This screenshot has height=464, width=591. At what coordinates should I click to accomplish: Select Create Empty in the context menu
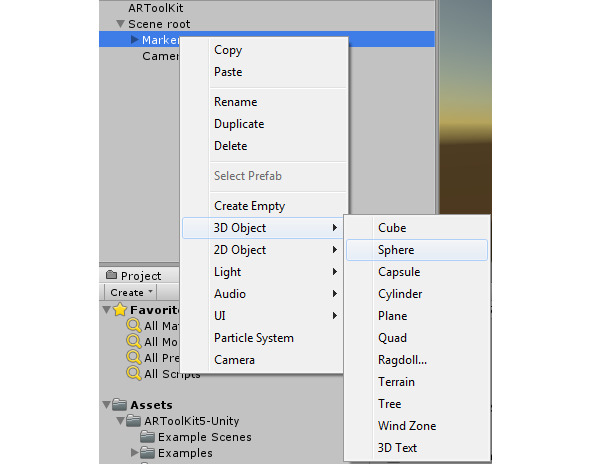point(250,206)
